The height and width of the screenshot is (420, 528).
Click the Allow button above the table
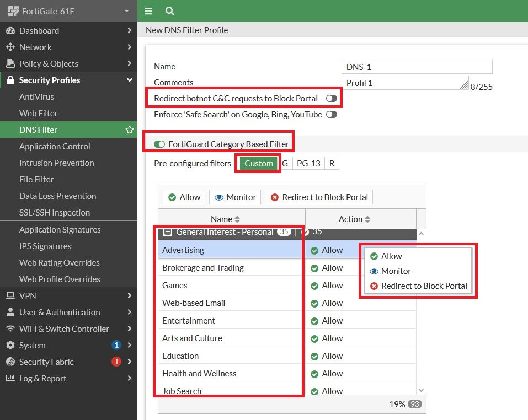click(x=184, y=197)
